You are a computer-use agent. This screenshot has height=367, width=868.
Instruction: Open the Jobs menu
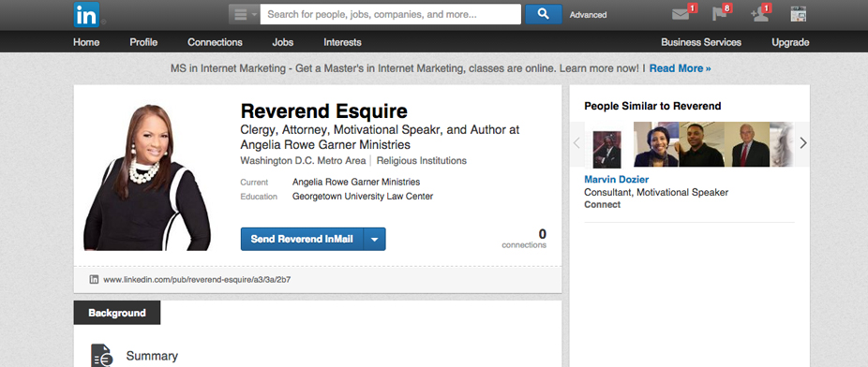click(283, 42)
